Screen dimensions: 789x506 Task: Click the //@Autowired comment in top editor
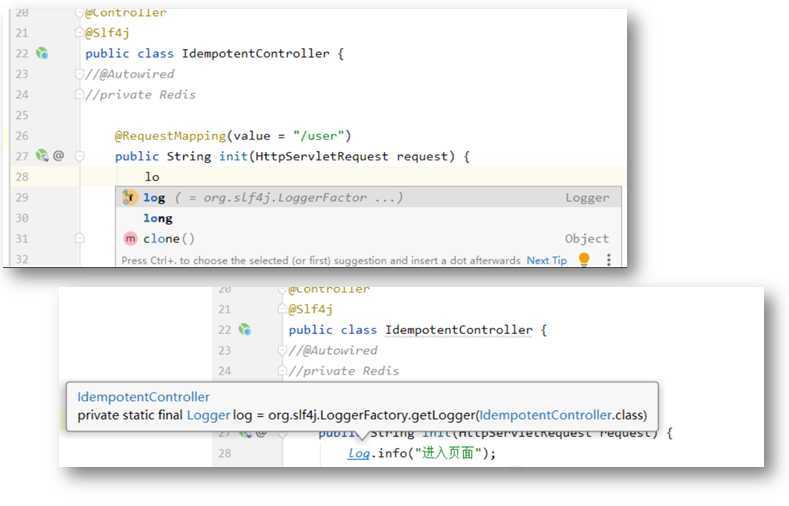pyautogui.click(x=130, y=74)
